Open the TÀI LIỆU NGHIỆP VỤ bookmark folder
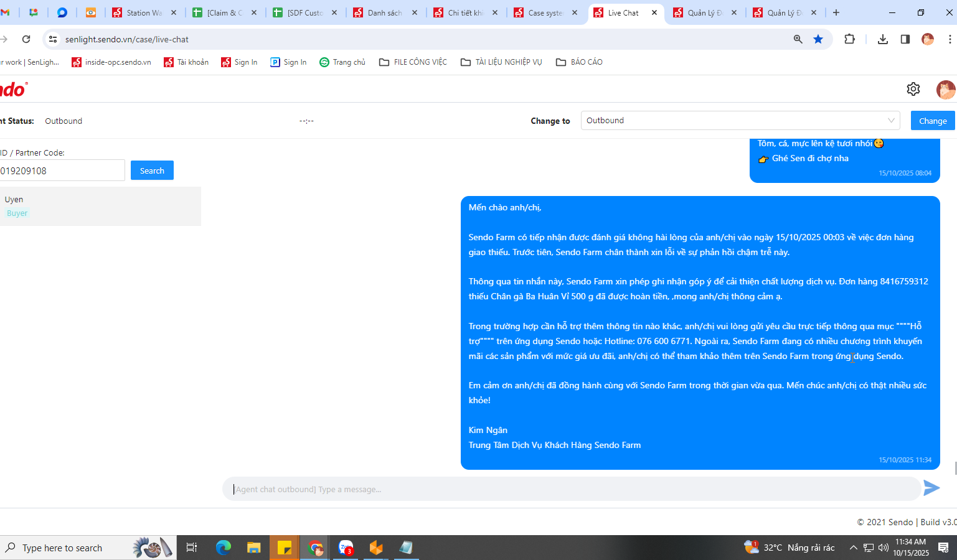The height and width of the screenshot is (560, 957). click(x=501, y=62)
